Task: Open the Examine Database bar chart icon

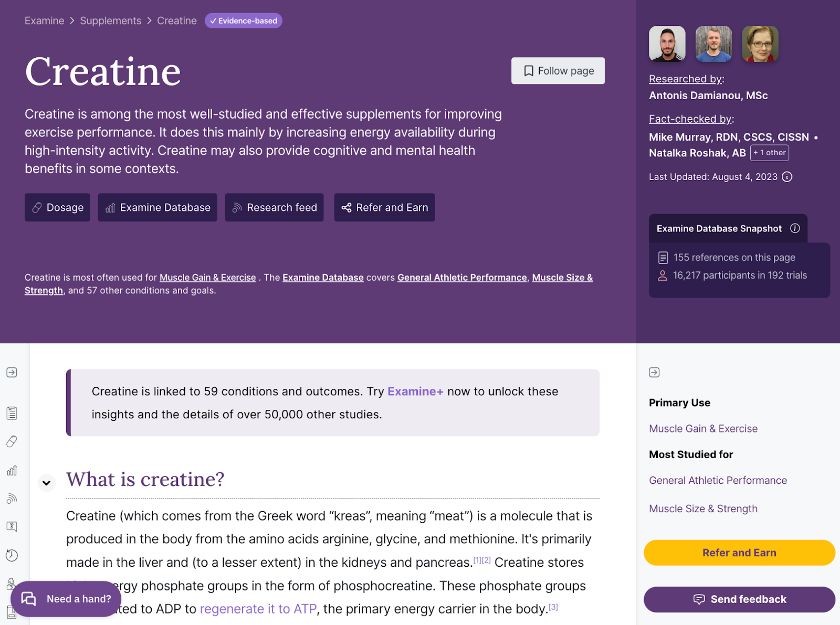Action: click(x=12, y=471)
